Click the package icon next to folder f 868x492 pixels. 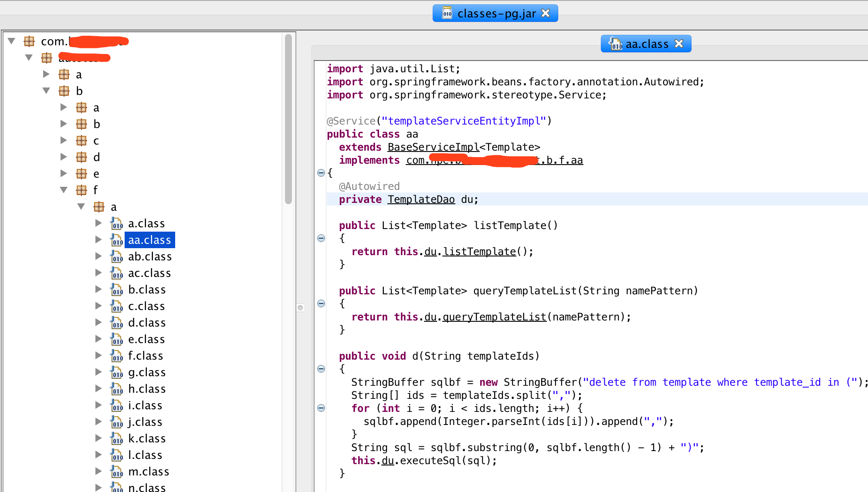[81, 190]
